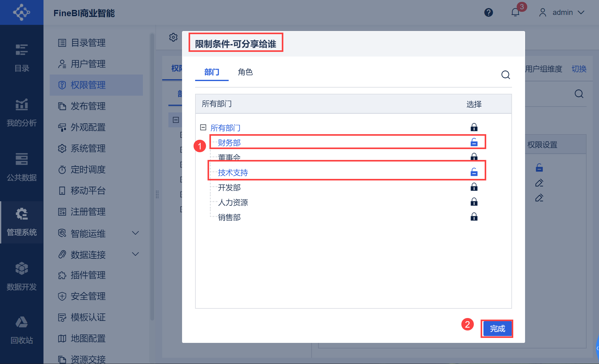Screen dimensions: 599x364
Task: Click the help question mark icon
Action: tap(488, 12)
